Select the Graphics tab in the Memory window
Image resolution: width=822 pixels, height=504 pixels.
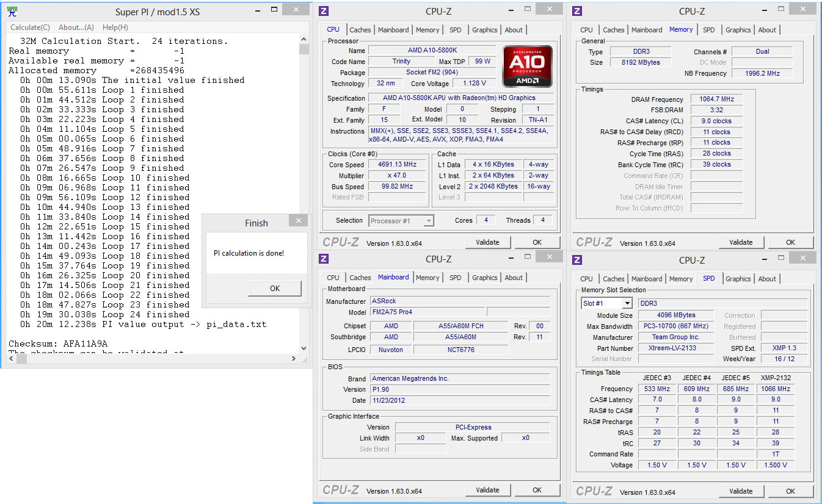[738, 30]
